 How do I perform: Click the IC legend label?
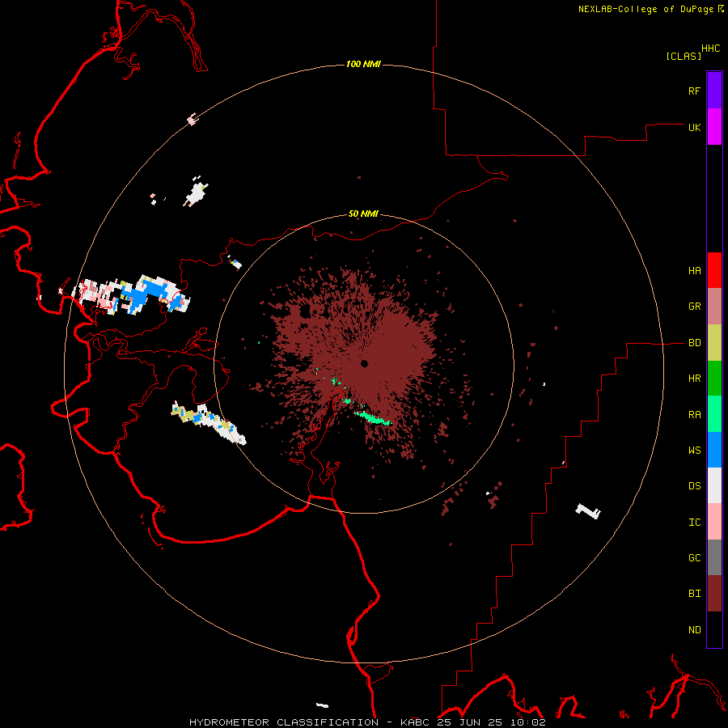pyautogui.click(x=694, y=523)
